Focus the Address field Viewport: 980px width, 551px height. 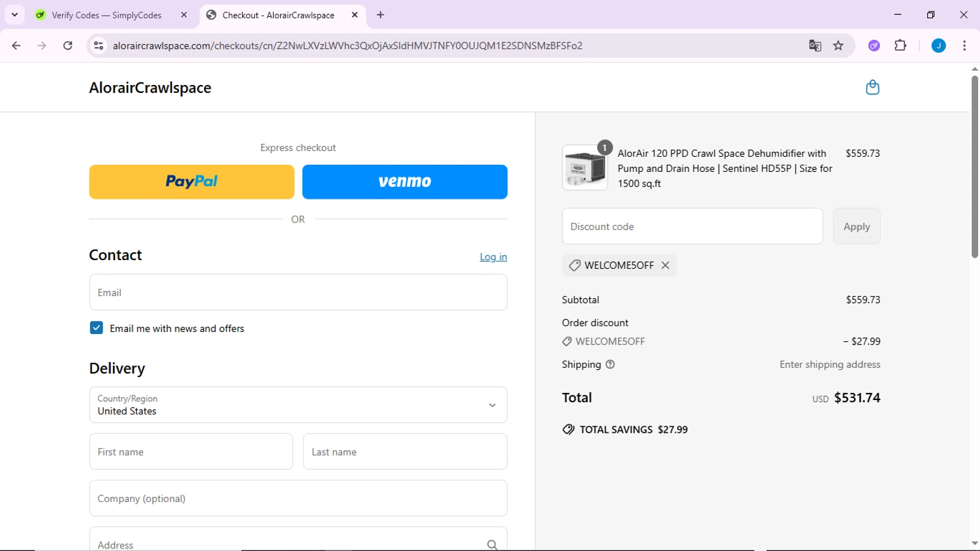(x=298, y=539)
